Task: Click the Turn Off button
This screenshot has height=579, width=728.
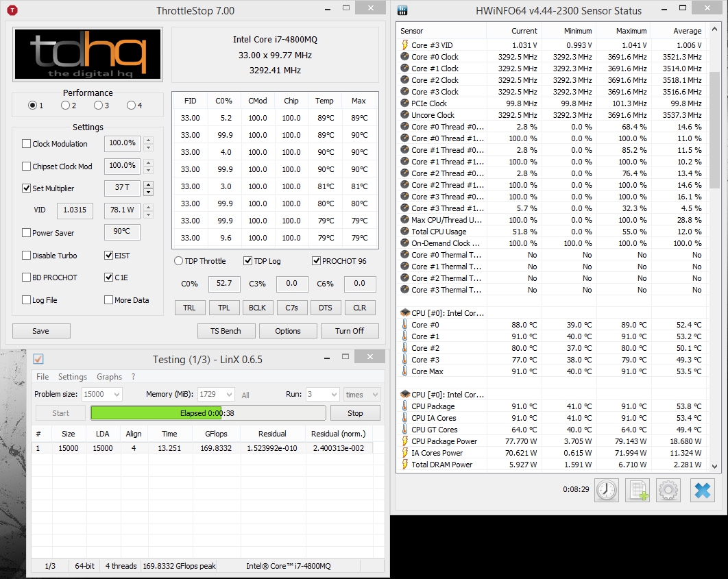Action: pos(350,331)
